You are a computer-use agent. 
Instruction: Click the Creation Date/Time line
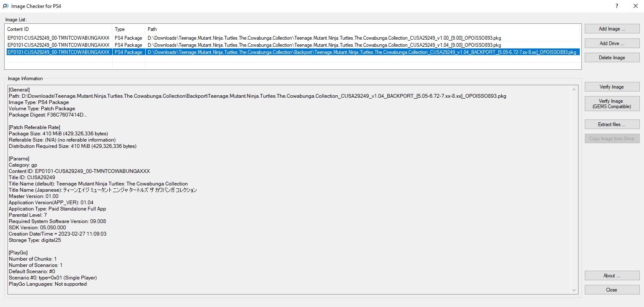point(58,233)
